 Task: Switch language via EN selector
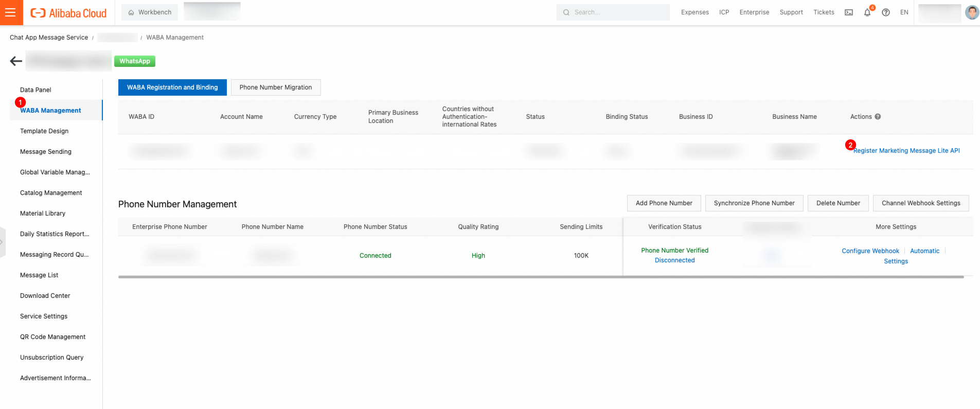tap(904, 12)
